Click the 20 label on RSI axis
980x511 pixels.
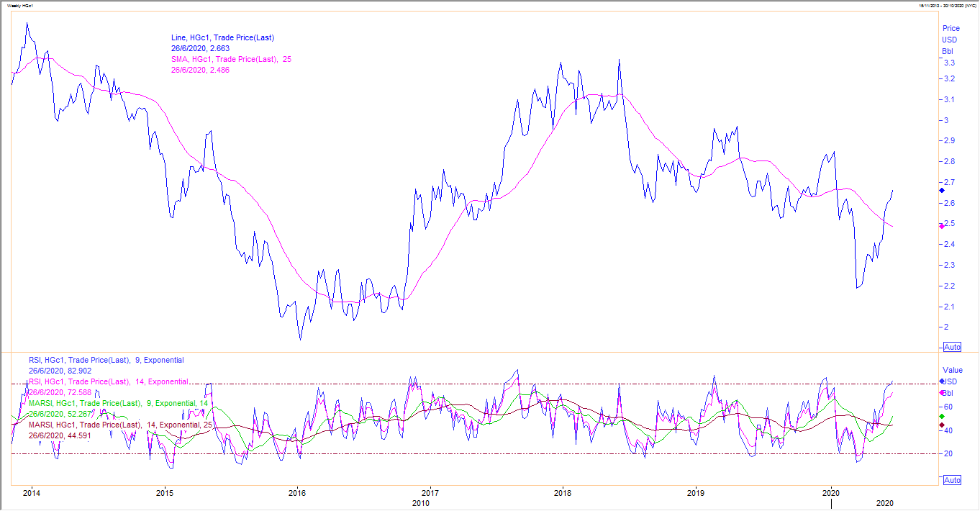click(948, 454)
